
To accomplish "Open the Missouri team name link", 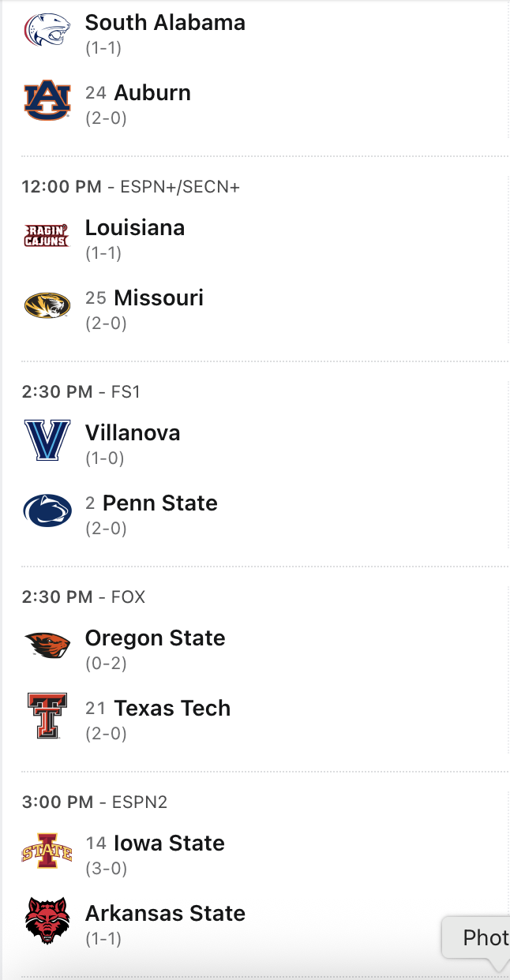I will pos(159,298).
